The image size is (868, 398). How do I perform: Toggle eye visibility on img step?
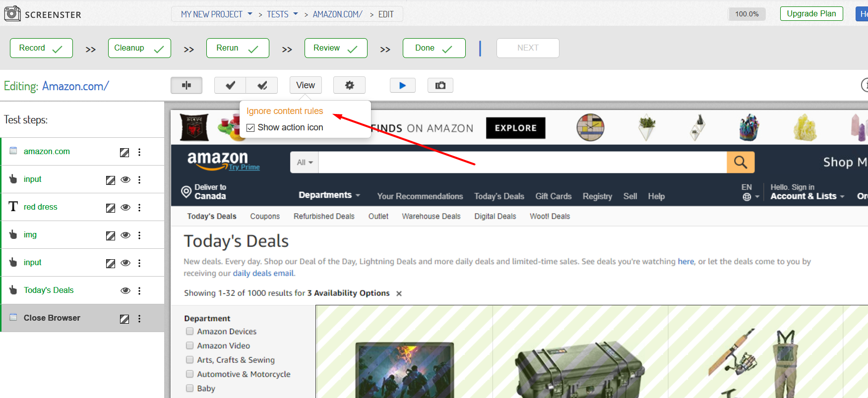coord(125,235)
